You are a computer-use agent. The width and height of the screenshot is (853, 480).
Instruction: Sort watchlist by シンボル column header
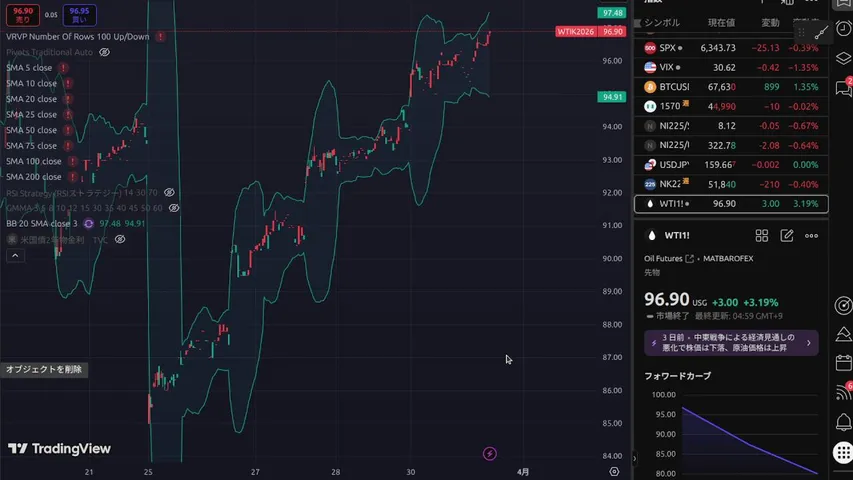tap(662, 22)
